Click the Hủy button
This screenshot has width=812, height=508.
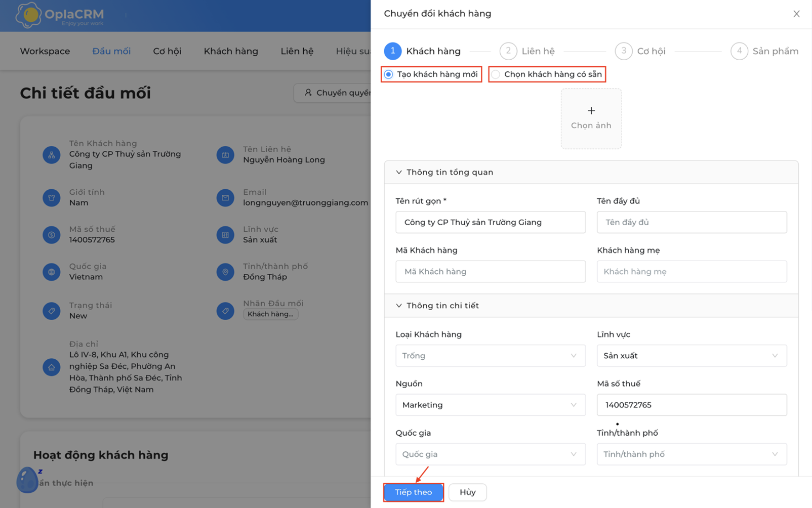[x=468, y=492]
